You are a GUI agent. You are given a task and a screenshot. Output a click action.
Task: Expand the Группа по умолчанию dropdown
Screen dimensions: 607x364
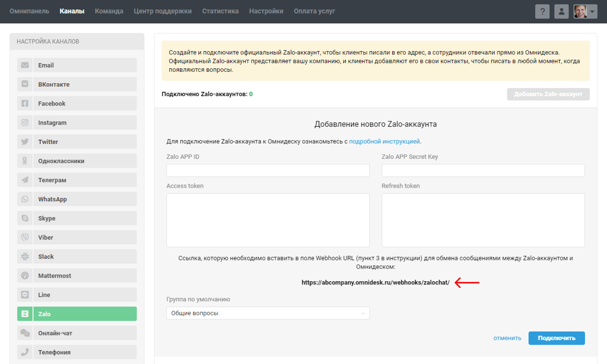coord(268,313)
